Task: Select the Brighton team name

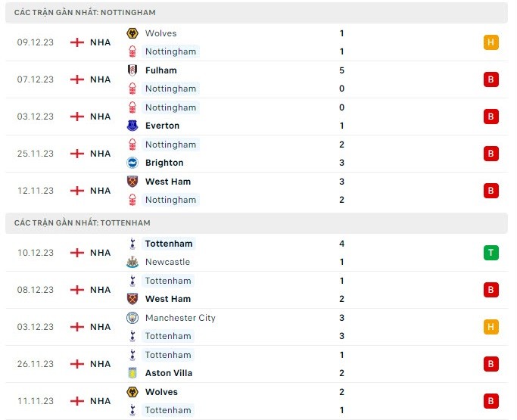Action: (164, 163)
